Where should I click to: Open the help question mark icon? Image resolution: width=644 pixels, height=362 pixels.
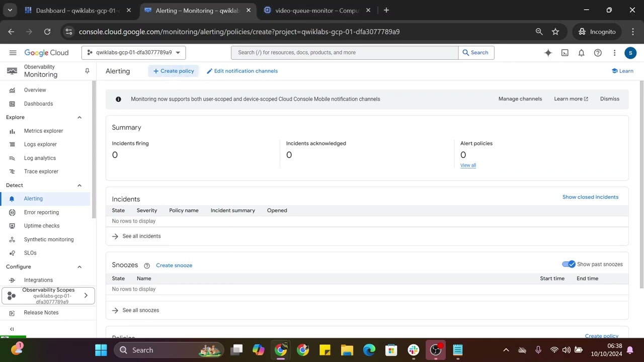point(598,53)
